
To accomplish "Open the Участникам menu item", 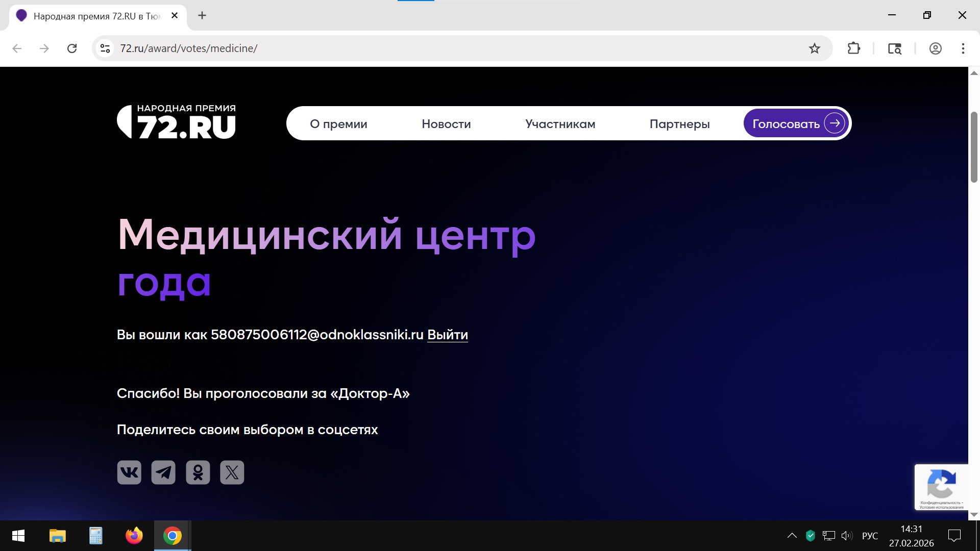I will [560, 124].
